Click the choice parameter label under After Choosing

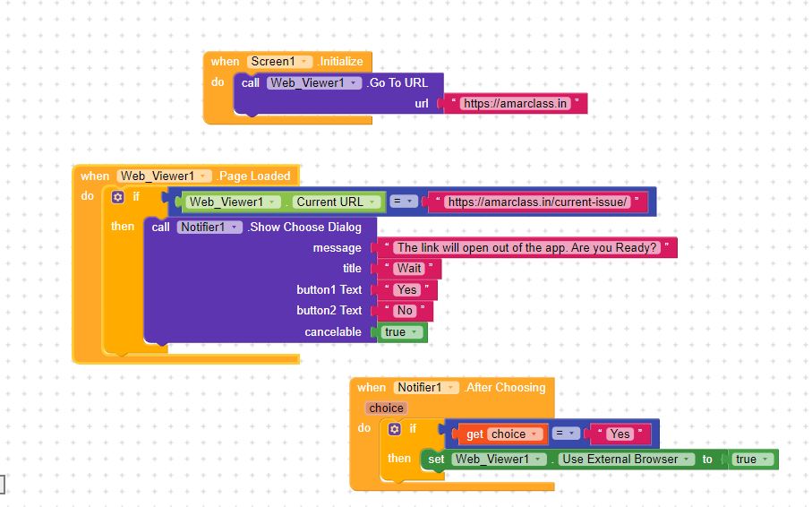tap(387, 408)
